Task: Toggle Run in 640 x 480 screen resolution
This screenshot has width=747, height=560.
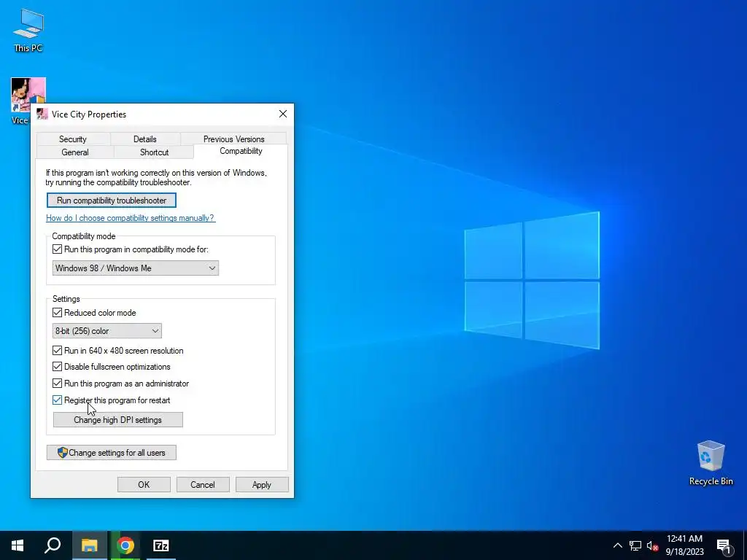Action: coord(57,351)
